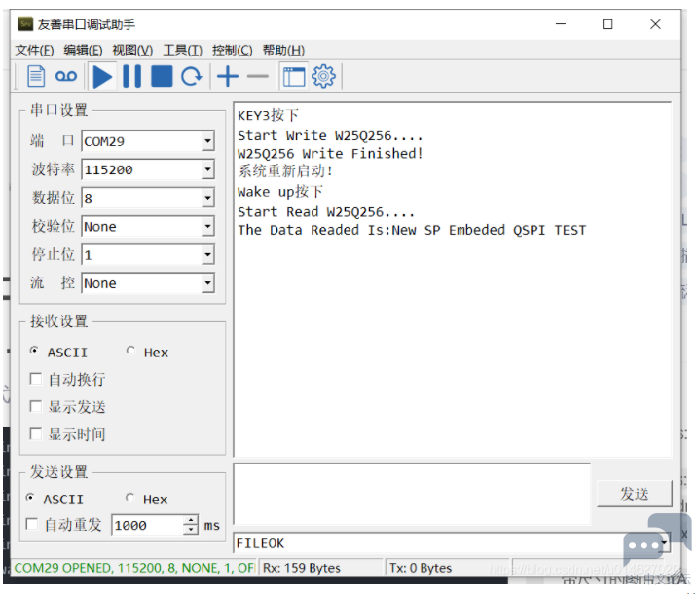Expand the 校验位 None dropdown
Image resolution: width=700 pixels, height=594 pixels.
click(x=206, y=227)
